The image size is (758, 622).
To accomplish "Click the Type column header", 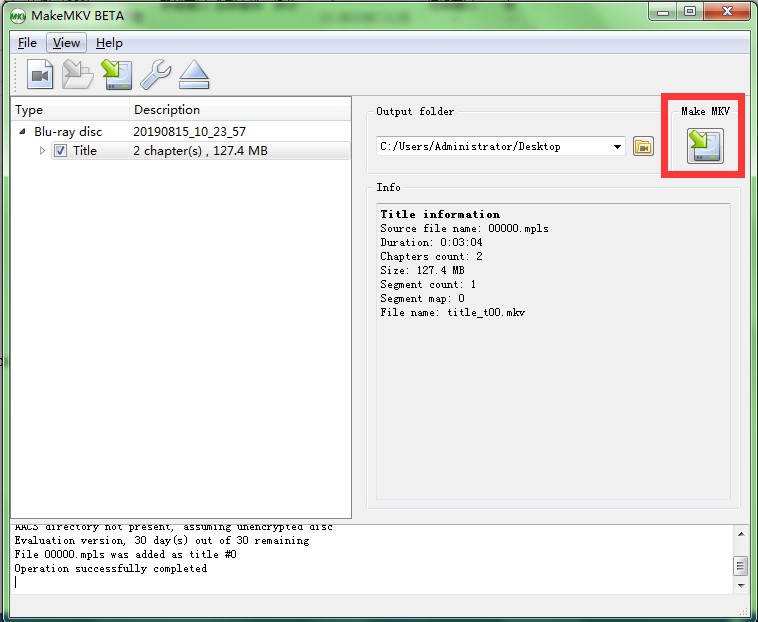I will [x=70, y=110].
